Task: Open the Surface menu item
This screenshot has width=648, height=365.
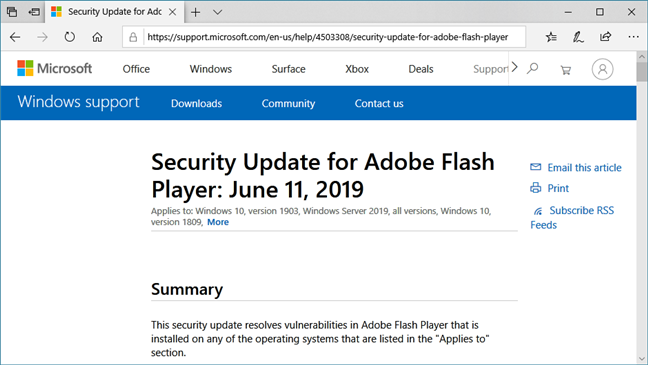Action: tap(288, 69)
